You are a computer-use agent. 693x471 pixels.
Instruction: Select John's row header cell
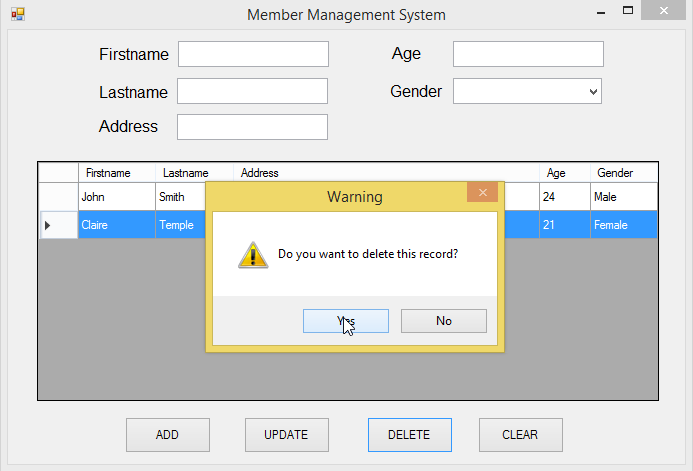point(58,197)
